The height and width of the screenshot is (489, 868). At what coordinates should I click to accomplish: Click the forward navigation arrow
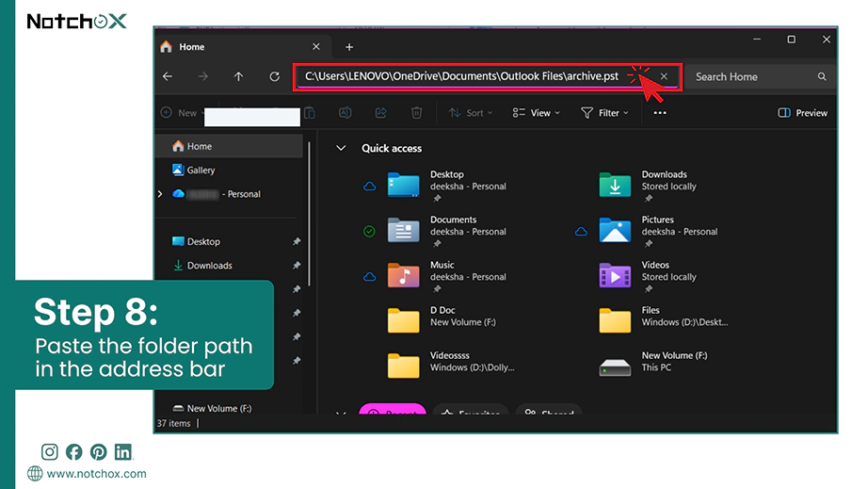click(203, 76)
